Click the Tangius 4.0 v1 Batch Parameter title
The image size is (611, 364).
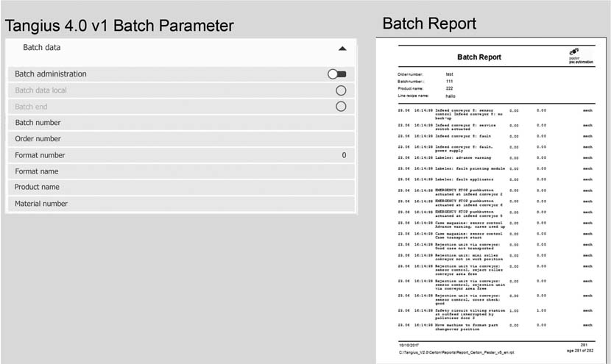point(119,26)
